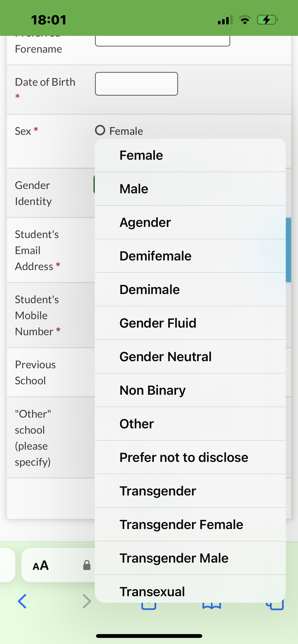The image size is (298, 644).
Task: Choose Male from the gender list
Action: (x=190, y=189)
